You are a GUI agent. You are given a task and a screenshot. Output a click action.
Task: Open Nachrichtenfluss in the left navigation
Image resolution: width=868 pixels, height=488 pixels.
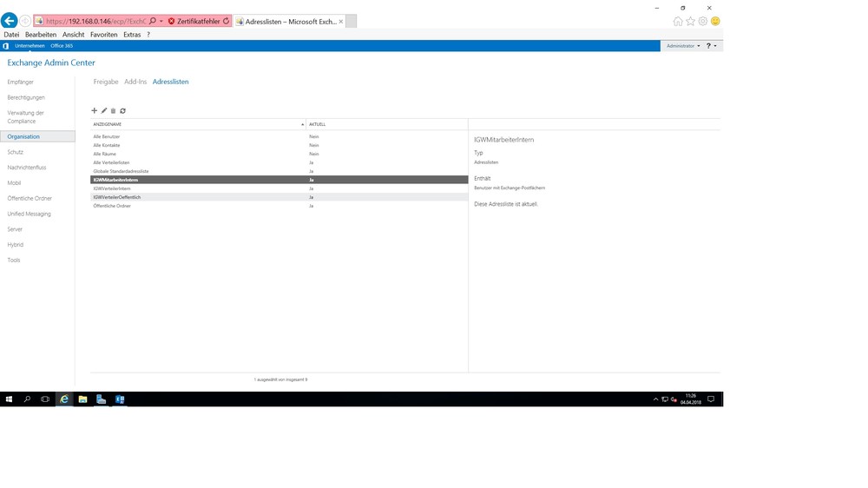point(27,168)
